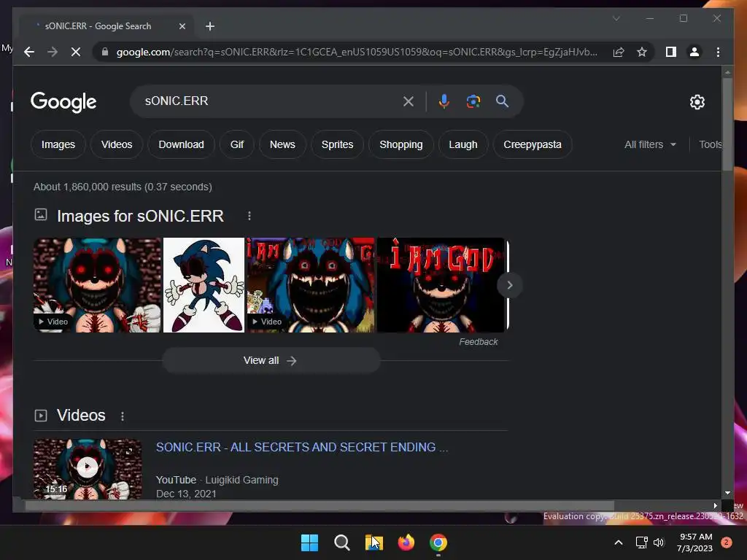Open Images for sONIC.ERR heading link
The image size is (747, 560).
[140, 216]
